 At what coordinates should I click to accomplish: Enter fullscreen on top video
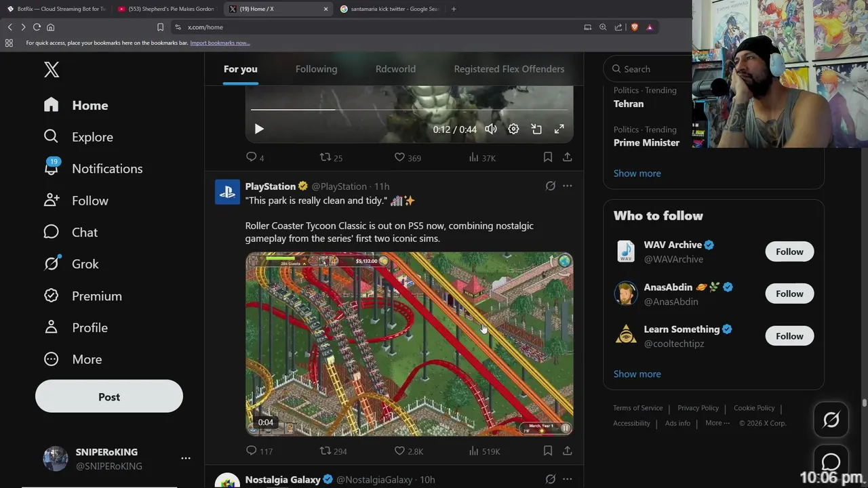559,129
